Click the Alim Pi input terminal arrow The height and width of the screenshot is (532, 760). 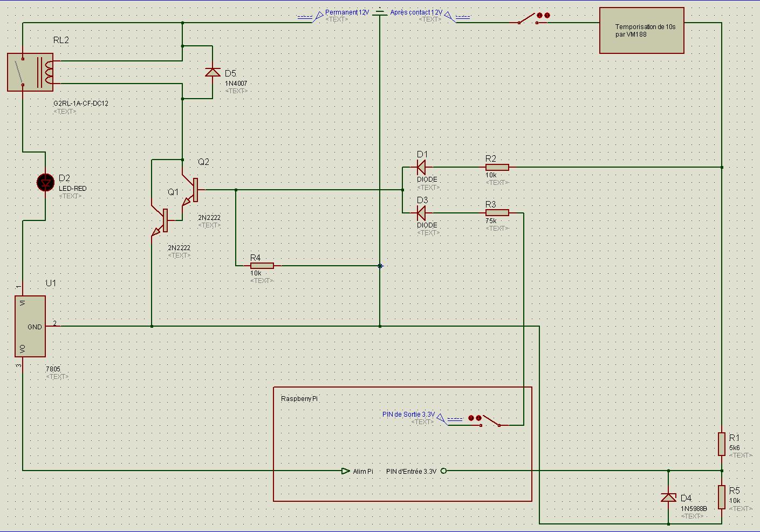point(346,471)
